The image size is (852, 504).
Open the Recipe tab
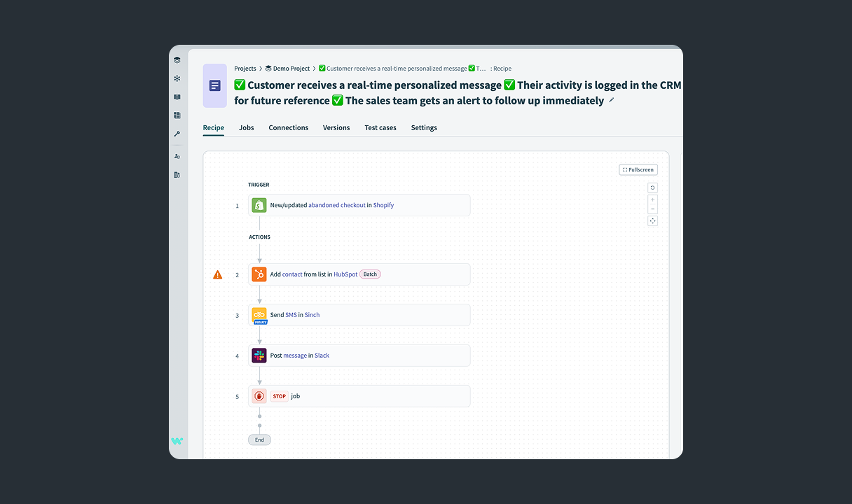click(214, 128)
